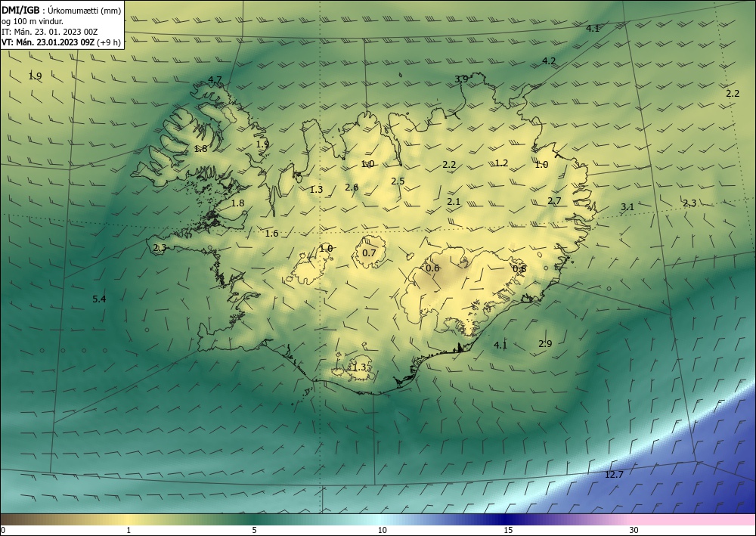Click the 30 tick on the color scale
The height and width of the screenshot is (536, 756).
coord(634,530)
